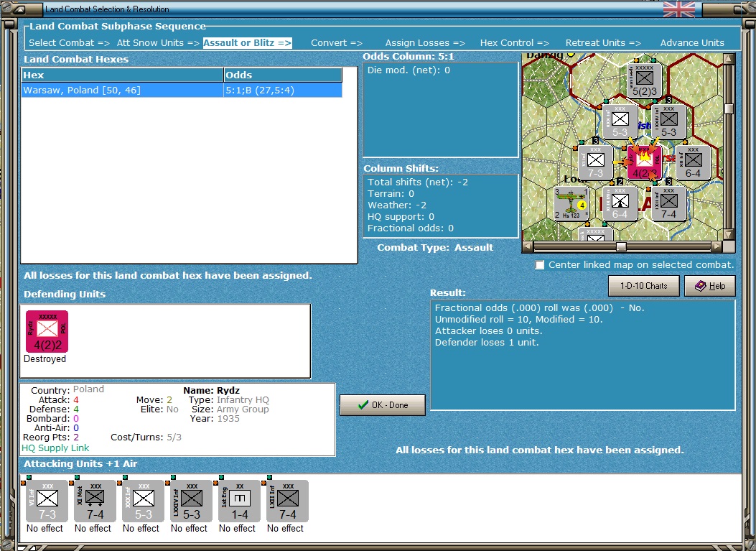The image size is (756, 551).
Task: Click LXXIV Inf 5-3 counter on map
Action: coord(668,122)
